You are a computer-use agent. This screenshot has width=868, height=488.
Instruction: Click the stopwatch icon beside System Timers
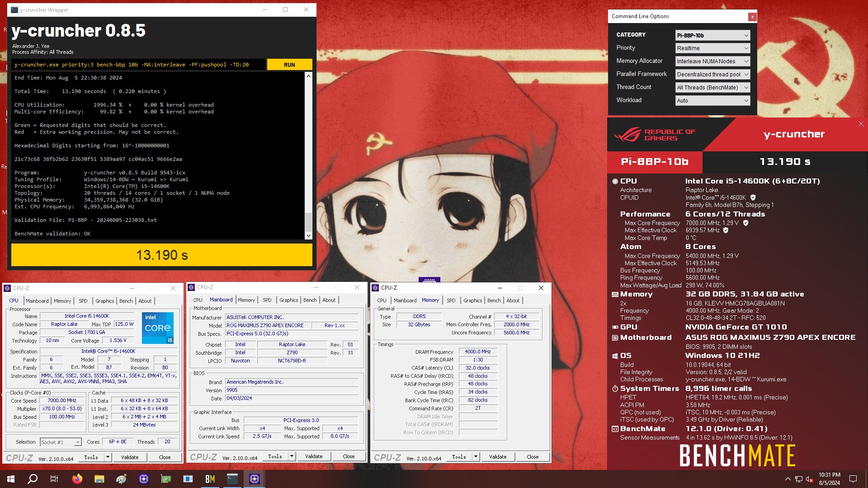pos(615,389)
